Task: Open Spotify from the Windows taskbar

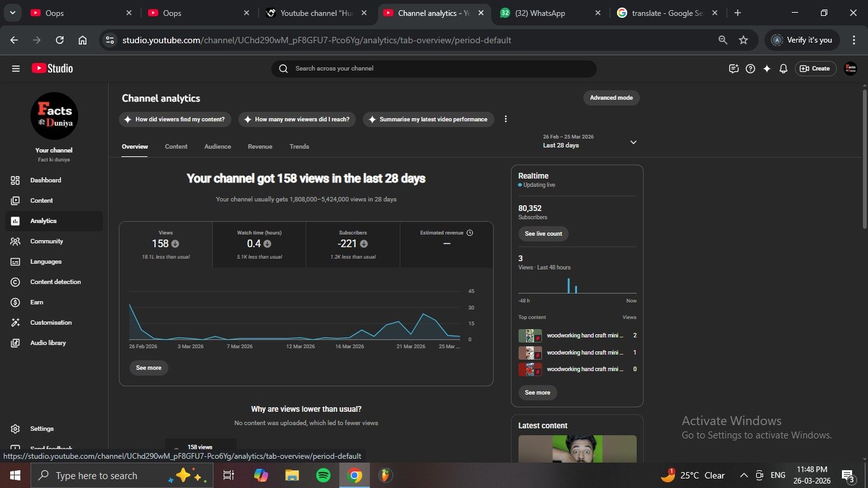Action: point(323,475)
